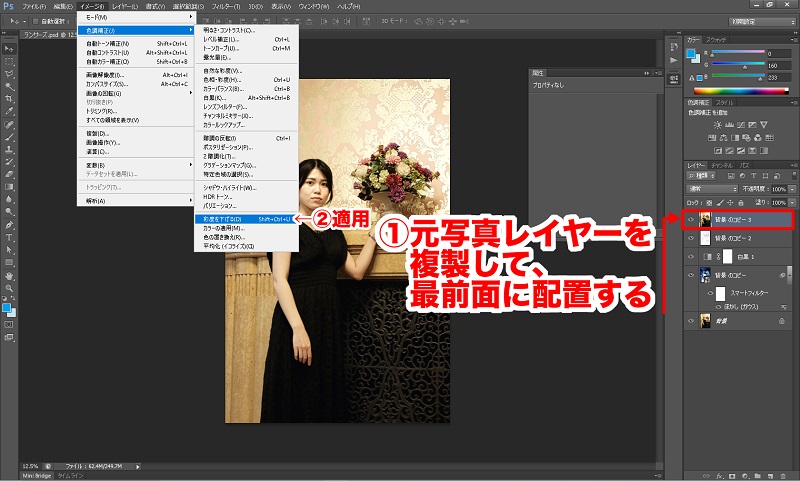
Task: Select the Move tool in the toolbox
Action: click(x=9, y=49)
